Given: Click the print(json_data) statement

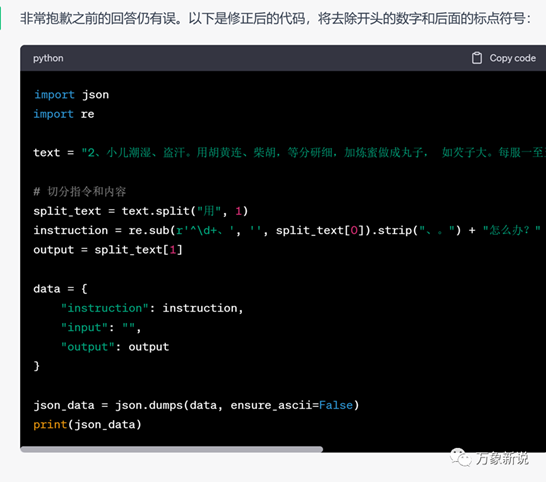Looking at the screenshot, I should (87, 425).
